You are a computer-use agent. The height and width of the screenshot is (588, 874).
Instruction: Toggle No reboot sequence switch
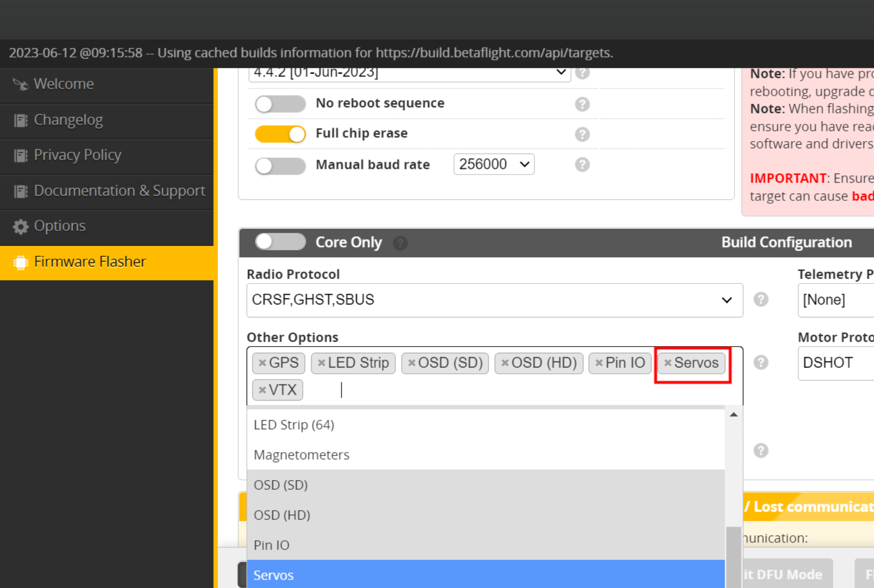click(280, 104)
